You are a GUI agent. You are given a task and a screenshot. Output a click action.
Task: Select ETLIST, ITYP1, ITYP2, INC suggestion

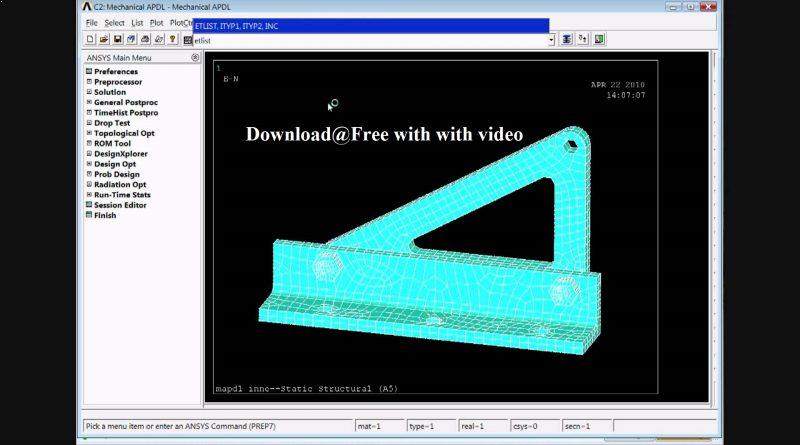371,26
